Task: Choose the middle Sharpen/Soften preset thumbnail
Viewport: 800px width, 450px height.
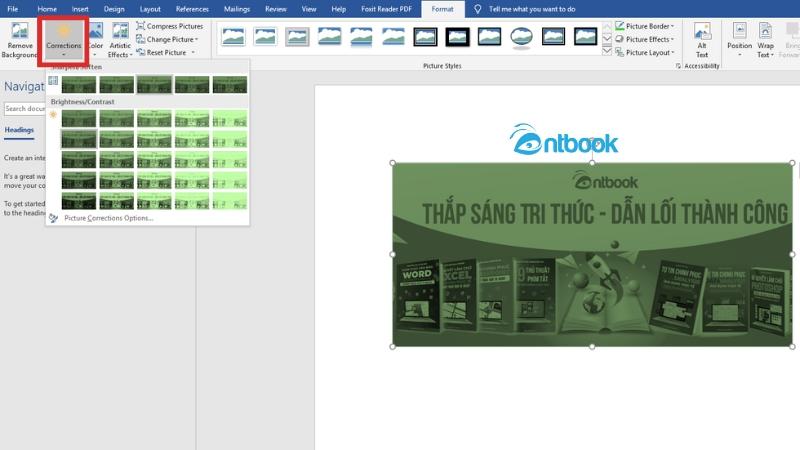Action: pyautogui.click(x=154, y=85)
